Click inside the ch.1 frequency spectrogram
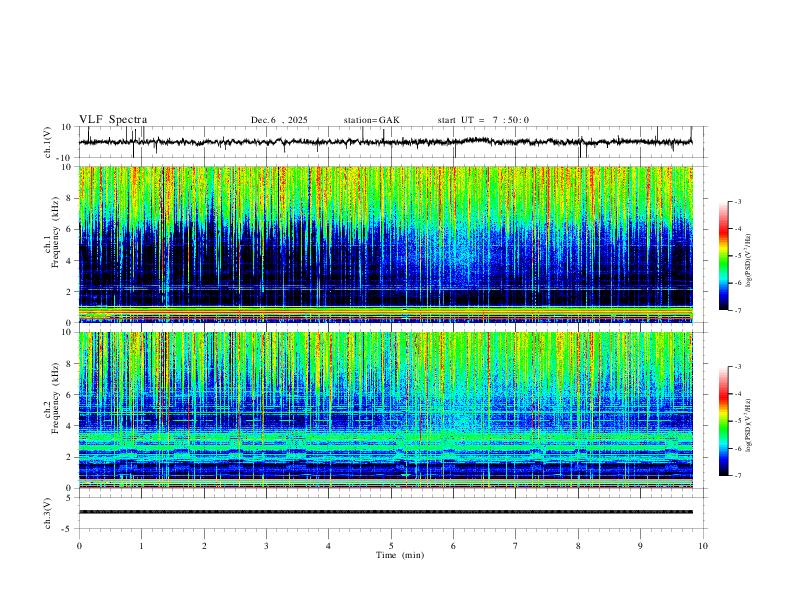Viewport: 792px width, 612px height. [386, 244]
